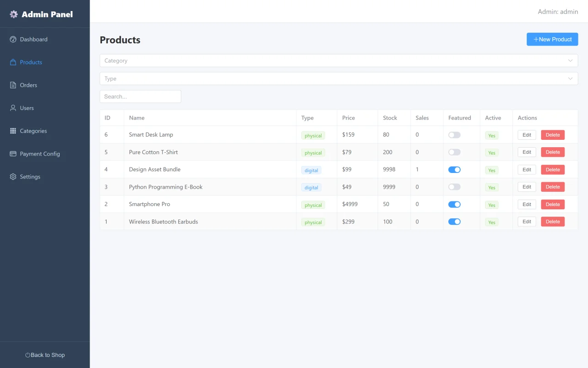The width and height of the screenshot is (588, 368).
Task: Click the Payment Config card icon
Action: tap(13, 154)
